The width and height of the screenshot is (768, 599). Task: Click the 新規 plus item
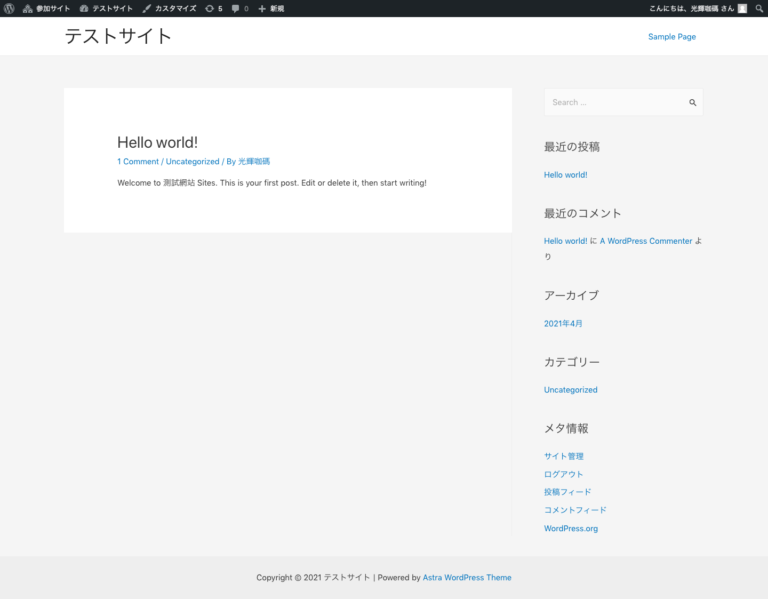click(270, 8)
